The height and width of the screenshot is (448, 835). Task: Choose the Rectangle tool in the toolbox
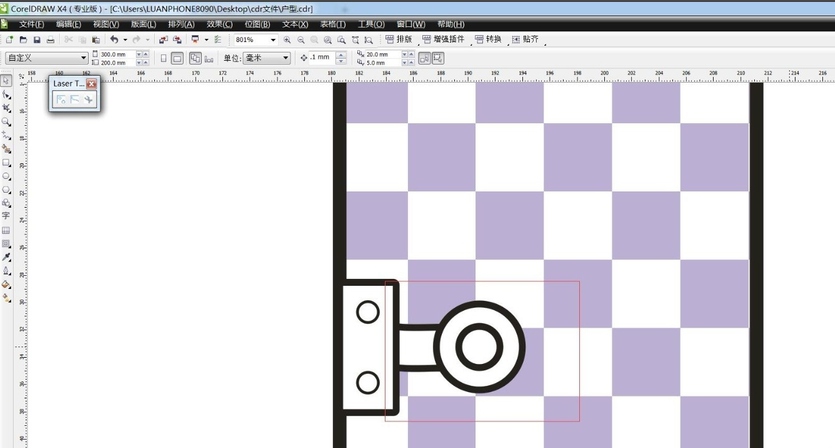click(x=7, y=162)
